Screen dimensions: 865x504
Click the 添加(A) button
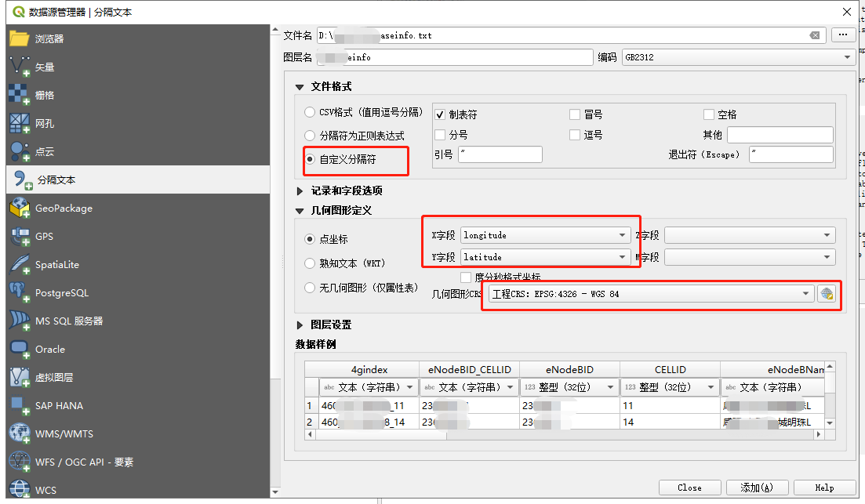coord(756,488)
